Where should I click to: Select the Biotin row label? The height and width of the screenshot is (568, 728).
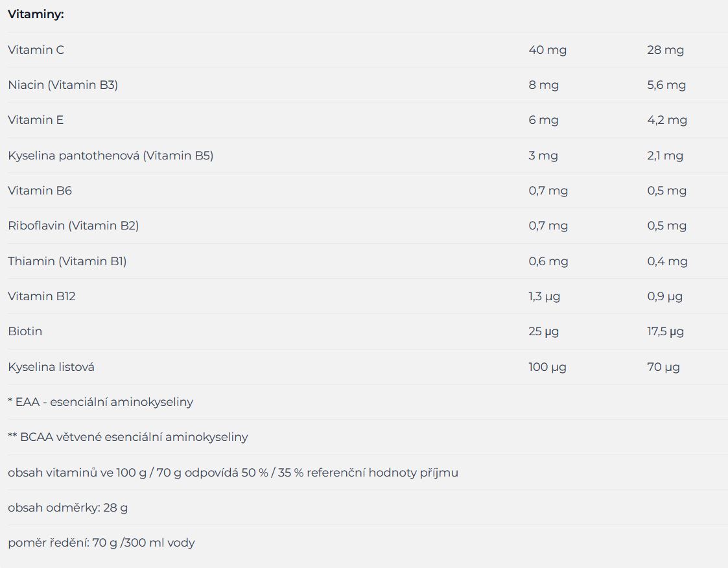[x=25, y=331]
